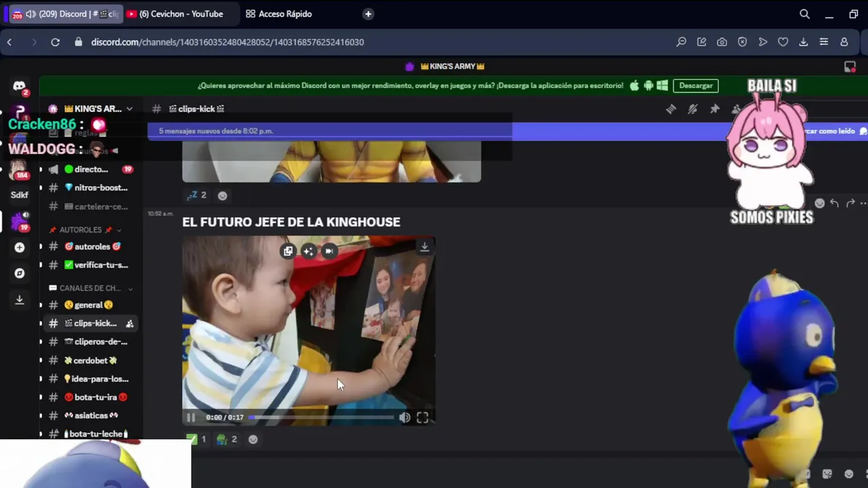Toggle the zzz reaction with count 2
The height and width of the screenshot is (488, 868).
point(197,195)
